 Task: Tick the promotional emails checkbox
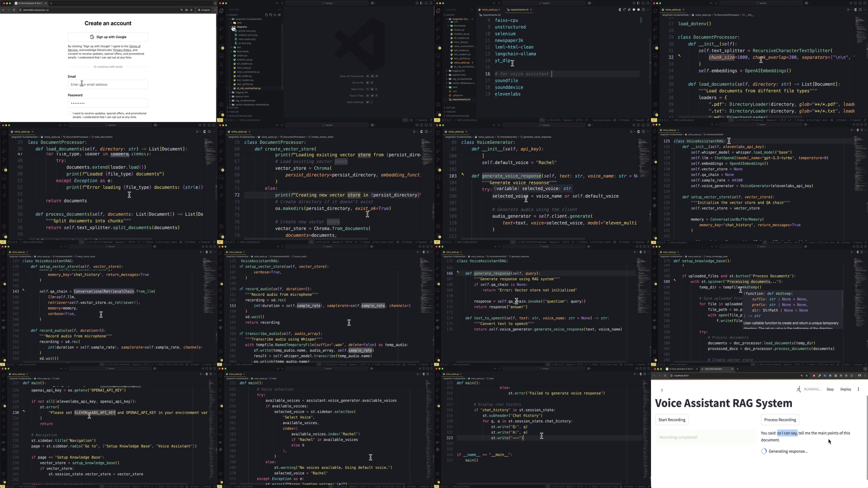click(x=70, y=114)
